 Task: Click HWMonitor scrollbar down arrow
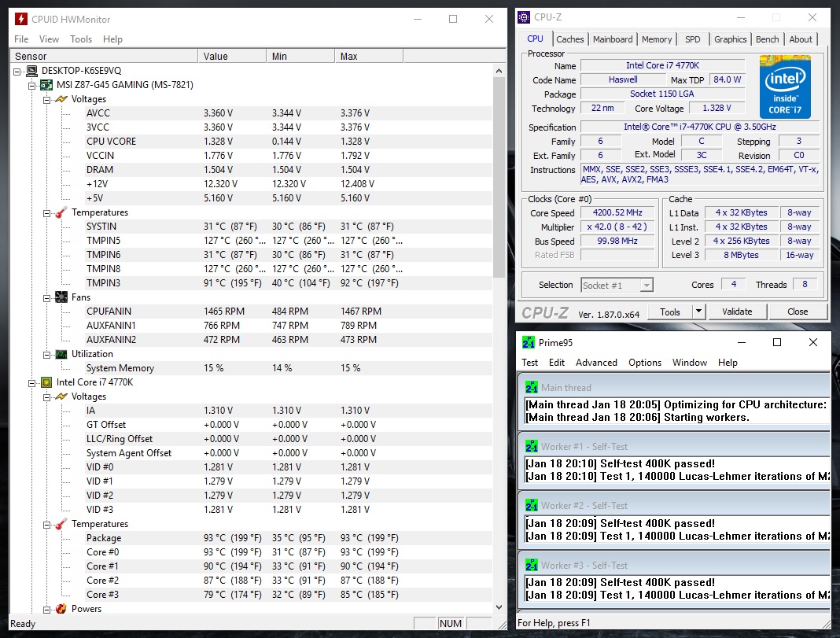(499, 607)
